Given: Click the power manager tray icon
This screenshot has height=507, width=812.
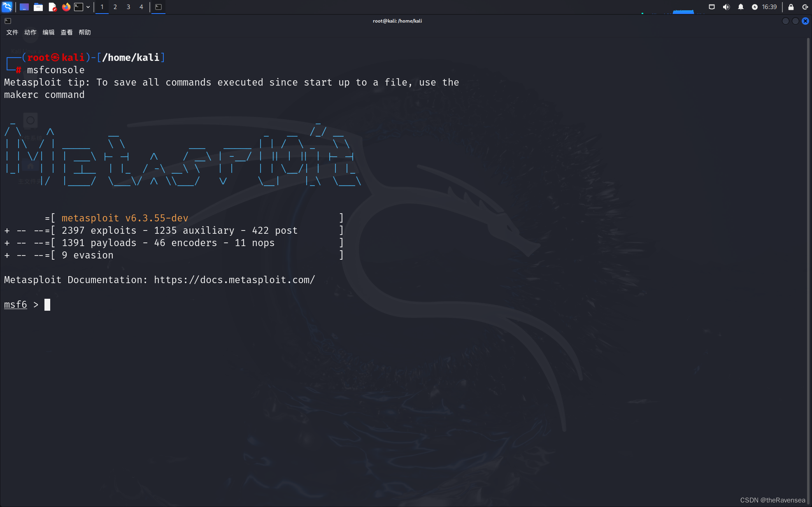Looking at the screenshot, I should 754,7.
